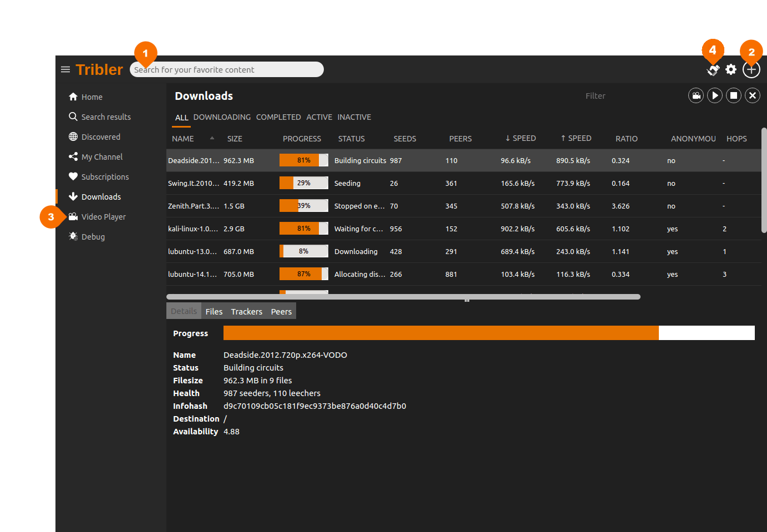
Task: Open My Channel page
Action: tap(111, 157)
